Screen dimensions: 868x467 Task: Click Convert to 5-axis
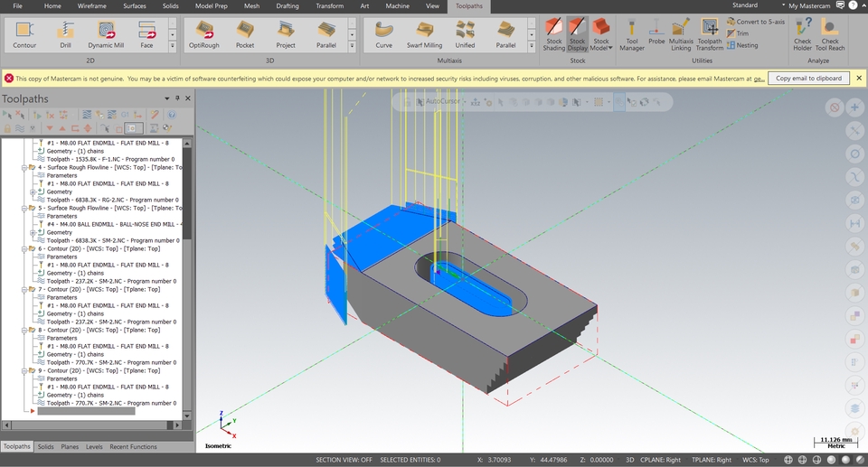pos(756,22)
